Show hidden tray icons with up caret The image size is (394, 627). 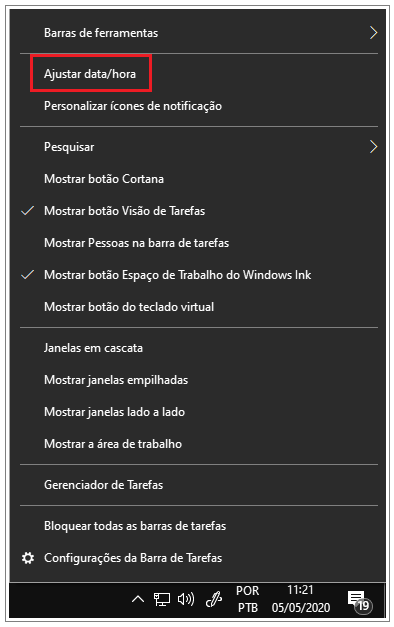(x=138, y=599)
